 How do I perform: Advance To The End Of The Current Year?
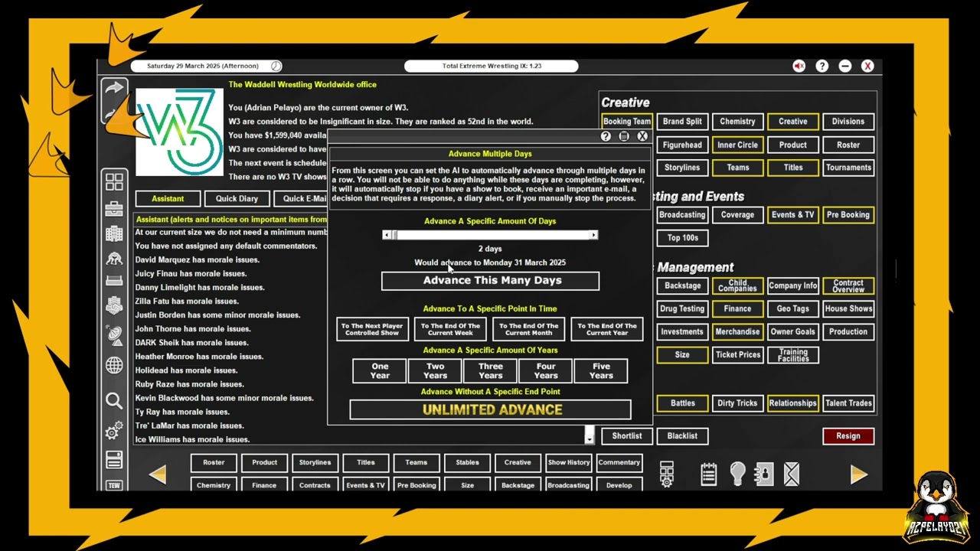click(x=606, y=329)
